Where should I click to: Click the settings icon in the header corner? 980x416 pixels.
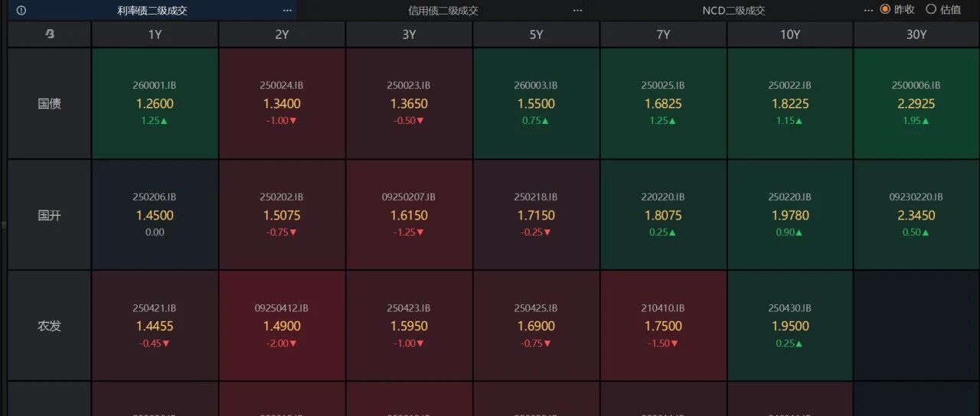tap(50, 34)
